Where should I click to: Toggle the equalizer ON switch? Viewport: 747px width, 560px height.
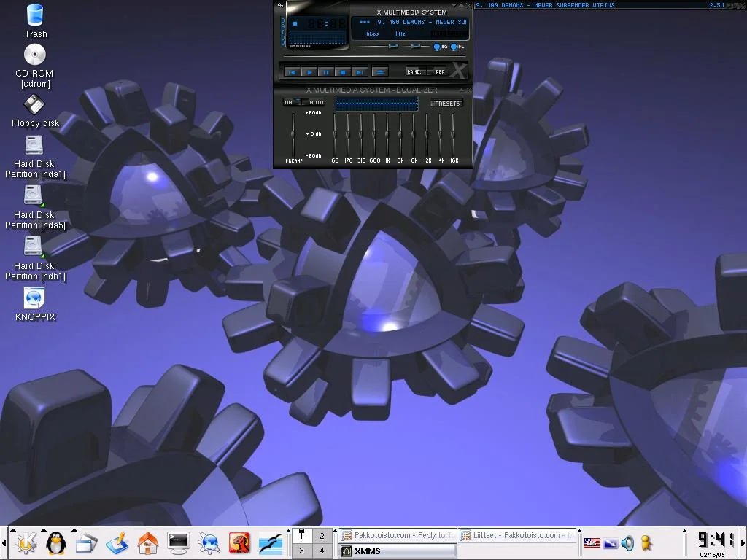tap(290, 103)
